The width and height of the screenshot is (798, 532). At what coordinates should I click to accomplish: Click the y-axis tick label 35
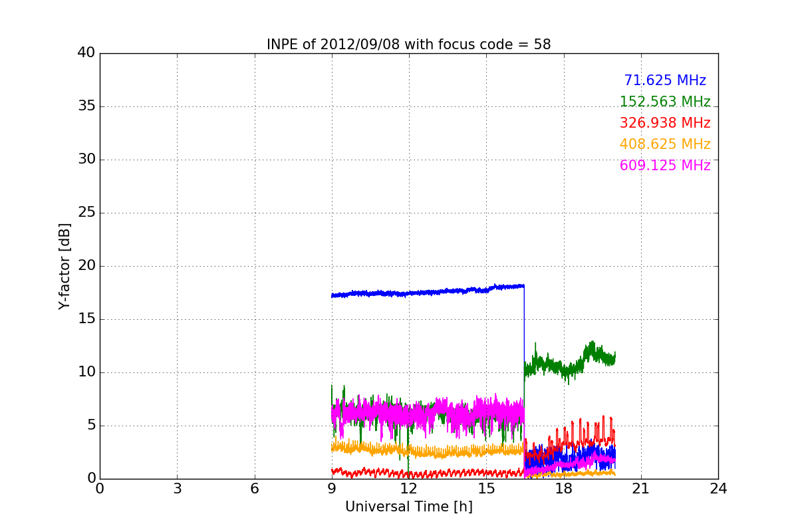86,106
